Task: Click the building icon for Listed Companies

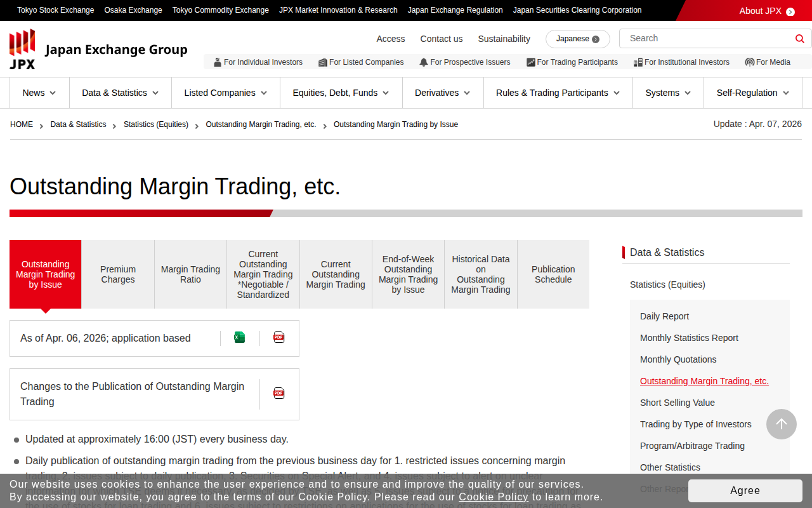Action: pos(323,62)
